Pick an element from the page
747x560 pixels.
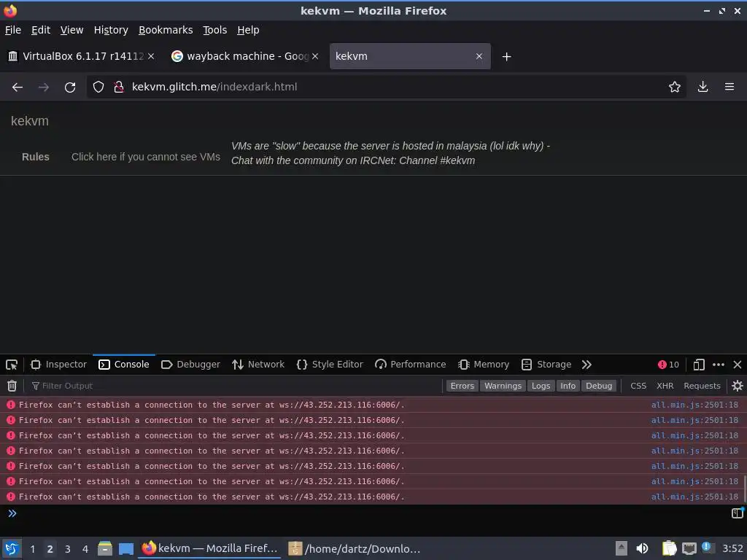coord(12,365)
